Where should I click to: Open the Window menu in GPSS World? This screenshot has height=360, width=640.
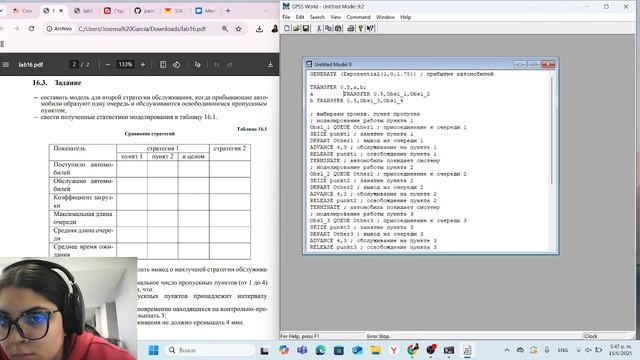click(385, 17)
